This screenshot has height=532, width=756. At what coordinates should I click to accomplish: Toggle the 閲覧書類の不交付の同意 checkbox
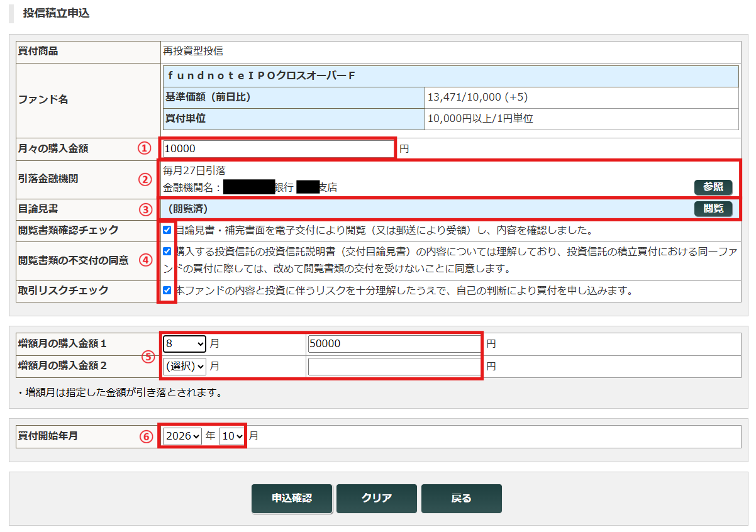click(167, 252)
